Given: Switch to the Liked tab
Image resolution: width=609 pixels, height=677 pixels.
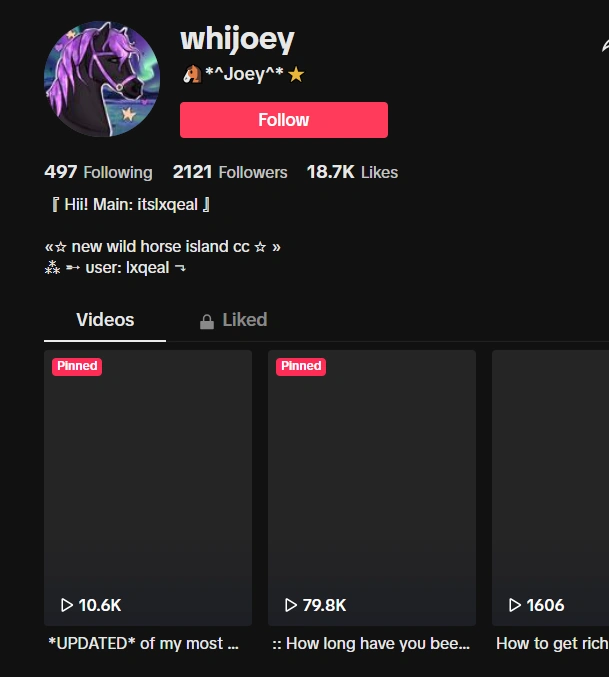Looking at the screenshot, I should (234, 320).
